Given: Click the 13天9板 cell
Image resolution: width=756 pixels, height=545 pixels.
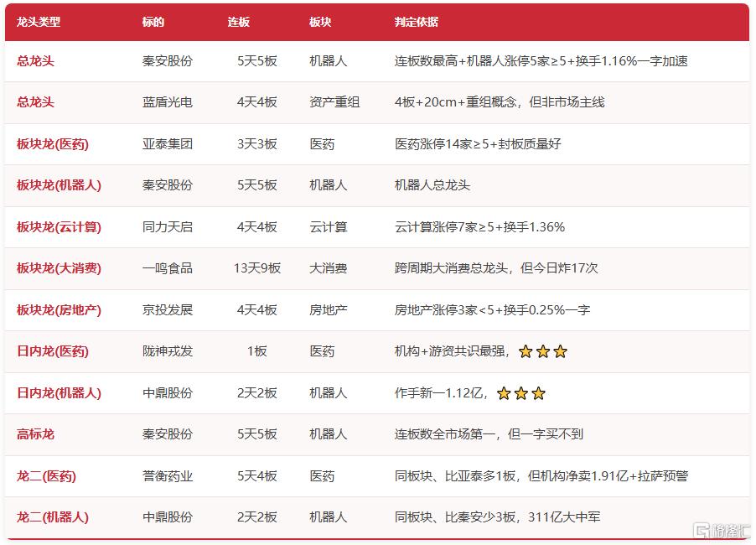Looking at the screenshot, I should (257, 268).
